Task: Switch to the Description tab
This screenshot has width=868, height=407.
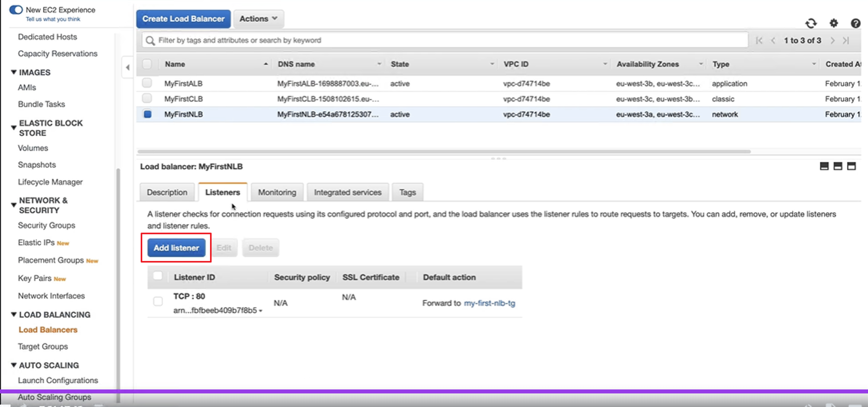Action: pos(167,192)
